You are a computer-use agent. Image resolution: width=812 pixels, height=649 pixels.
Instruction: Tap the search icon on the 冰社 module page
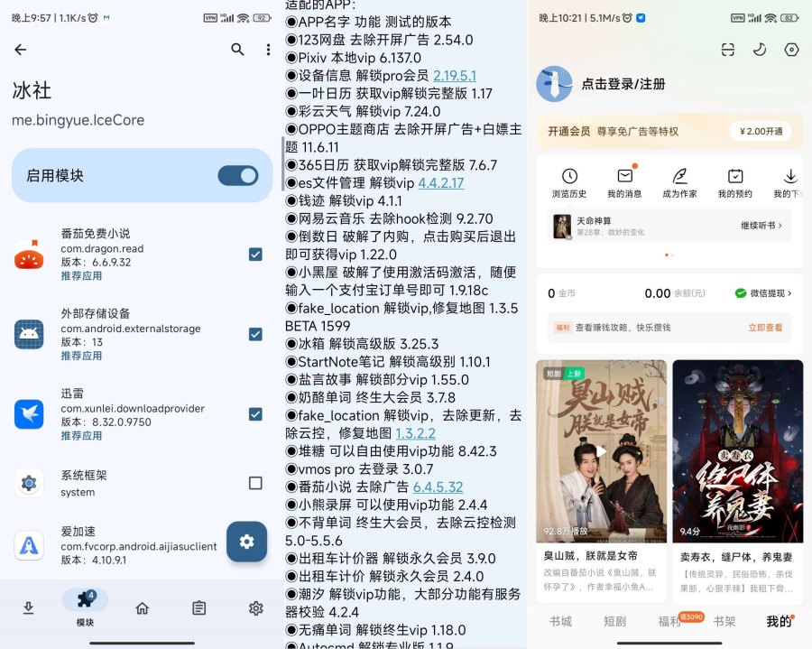[x=237, y=51]
